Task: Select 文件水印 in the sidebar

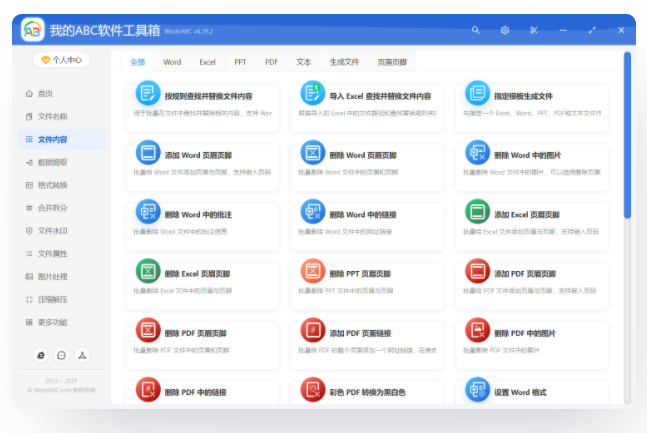Action: [52, 231]
